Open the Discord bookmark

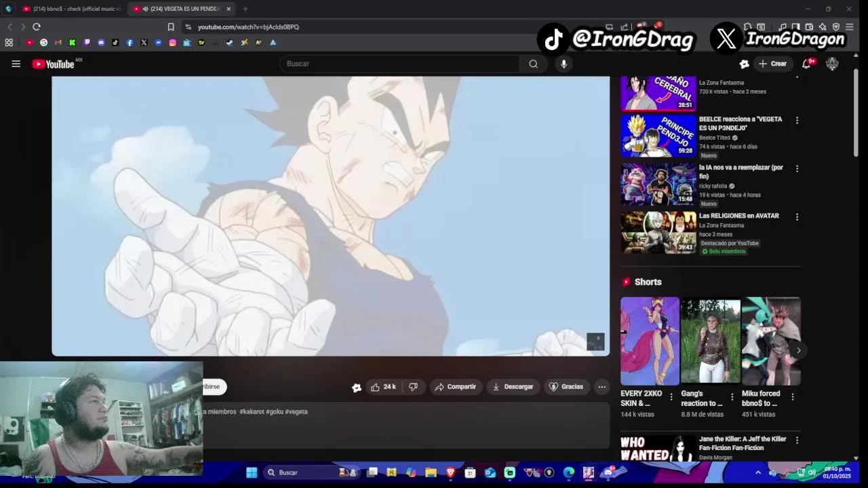coord(101,42)
